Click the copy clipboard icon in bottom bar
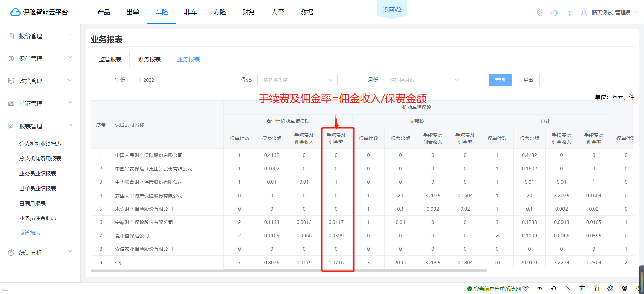 click(x=596, y=288)
